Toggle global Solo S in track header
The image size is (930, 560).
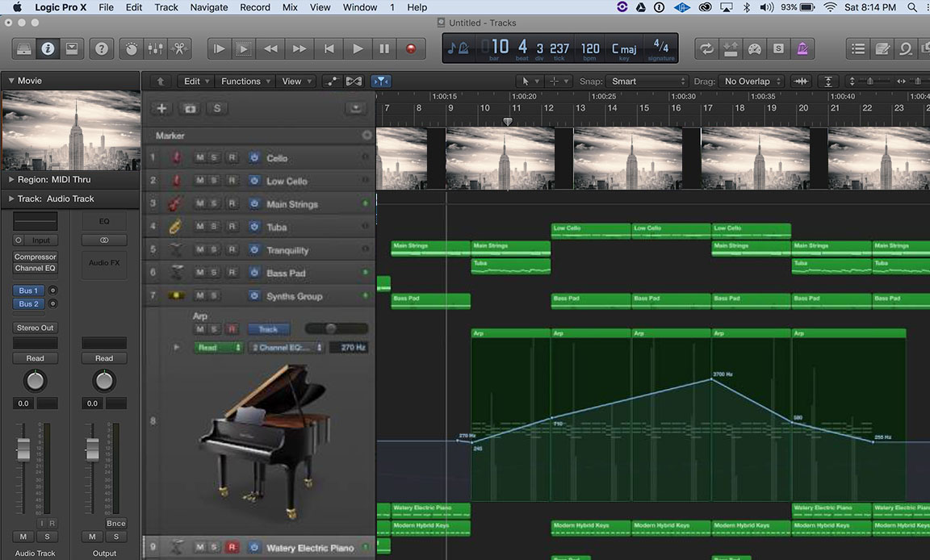pyautogui.click(x=217, y=108)
